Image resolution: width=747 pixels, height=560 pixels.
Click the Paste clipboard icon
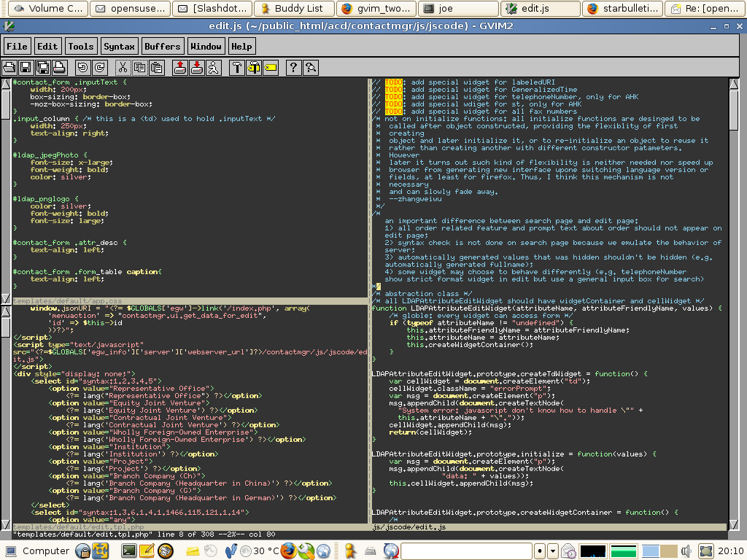[156, 68]
